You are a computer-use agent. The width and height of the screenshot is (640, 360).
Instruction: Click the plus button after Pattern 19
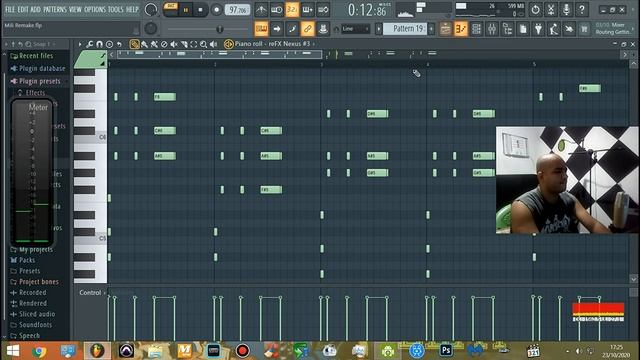click(x=431, y=29)
